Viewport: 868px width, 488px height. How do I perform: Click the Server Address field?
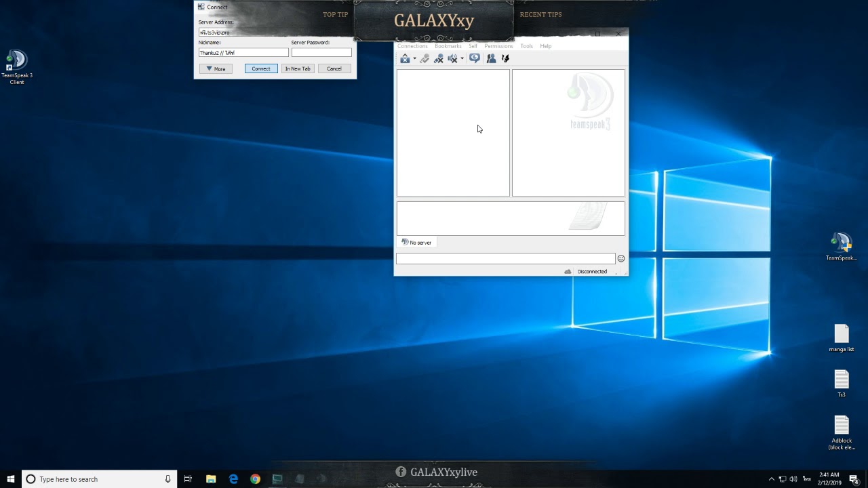275,32
